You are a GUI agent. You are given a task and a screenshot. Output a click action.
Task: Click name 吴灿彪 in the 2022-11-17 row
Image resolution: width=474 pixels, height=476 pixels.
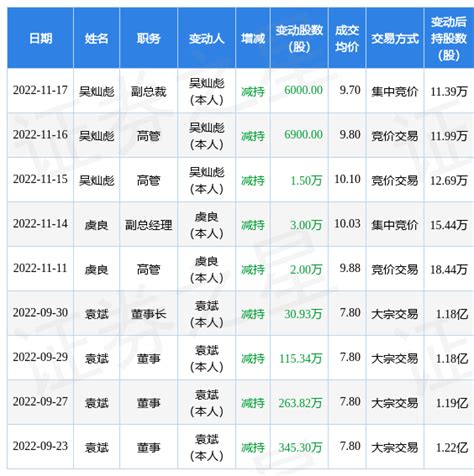97,91
